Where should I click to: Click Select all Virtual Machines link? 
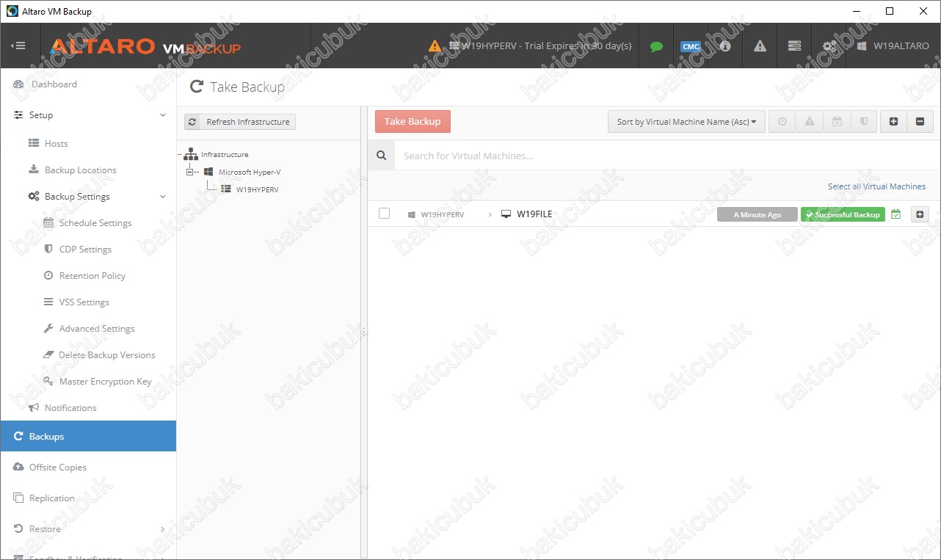876,186
